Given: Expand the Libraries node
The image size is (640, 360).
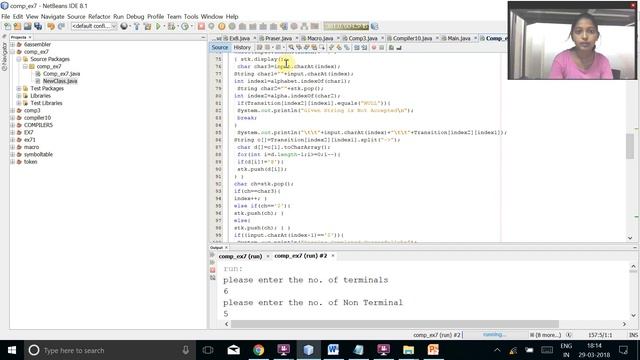Looking at the screenshot, I should point(19,96).
